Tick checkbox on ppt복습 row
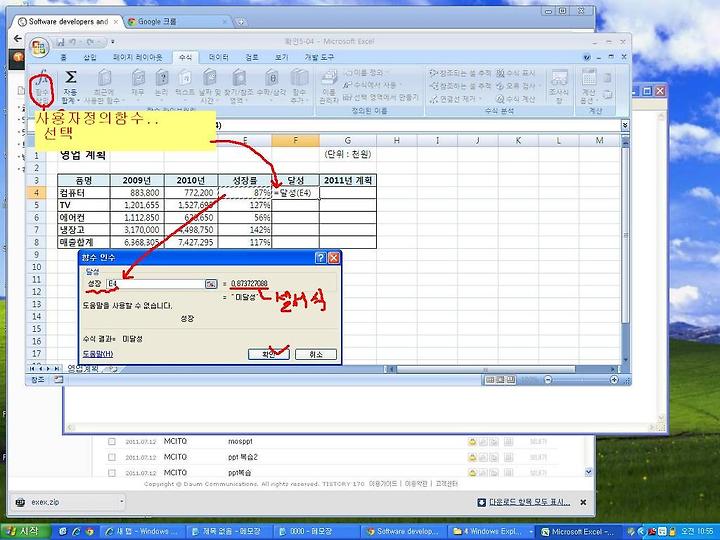Viewport: 720px width, 540px height. coord(112,472)
